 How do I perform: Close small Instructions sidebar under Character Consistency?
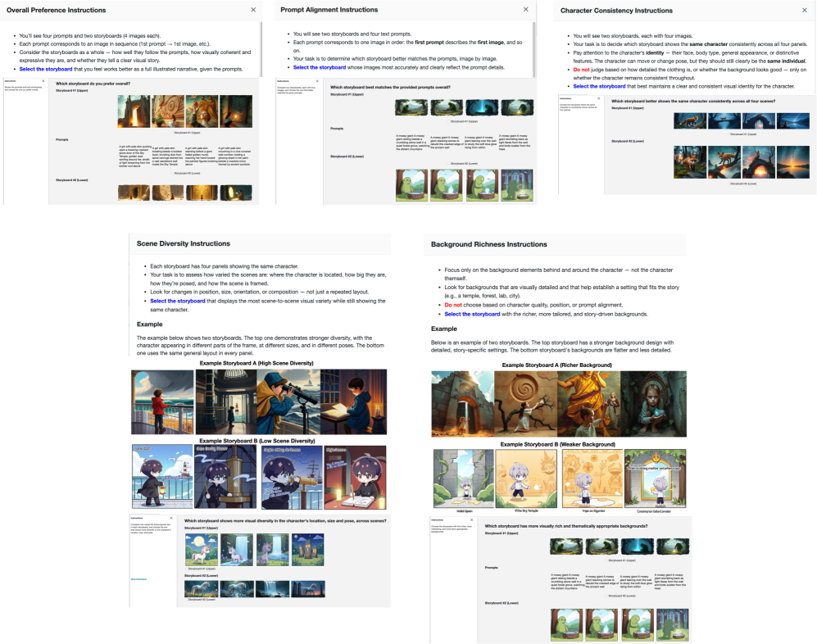[599, 98]
